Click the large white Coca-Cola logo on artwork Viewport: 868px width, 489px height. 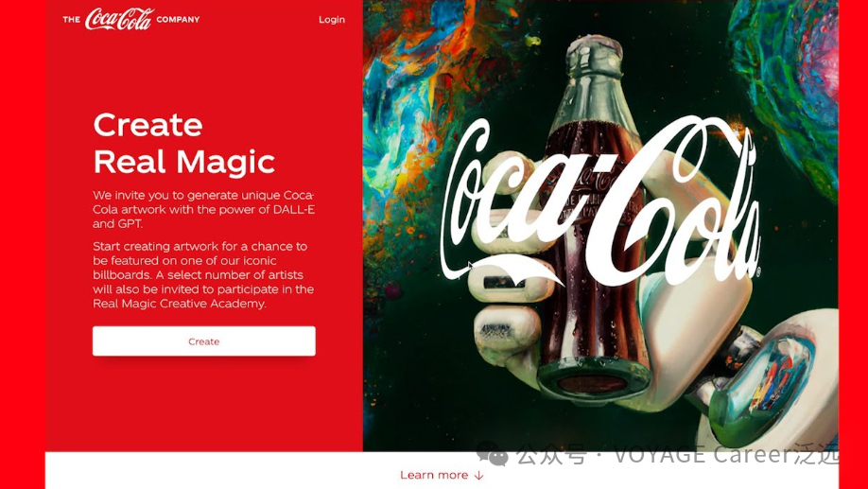click(x=600, y=201)
